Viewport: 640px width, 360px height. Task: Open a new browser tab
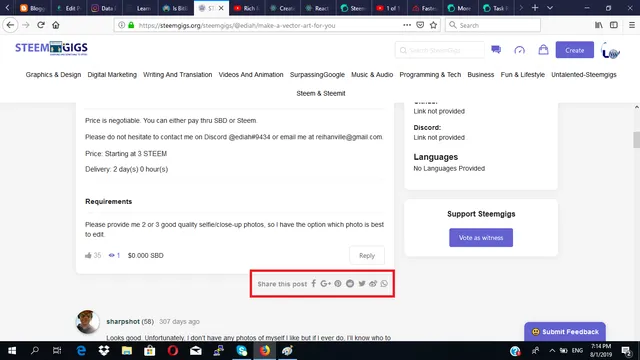click(x=535, y=8)
